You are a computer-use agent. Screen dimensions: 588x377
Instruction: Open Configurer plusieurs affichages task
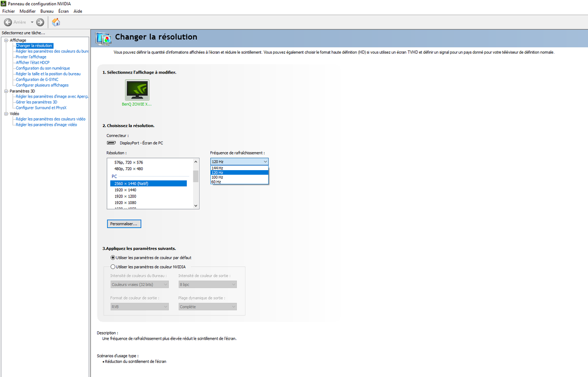tap(42, 85)
